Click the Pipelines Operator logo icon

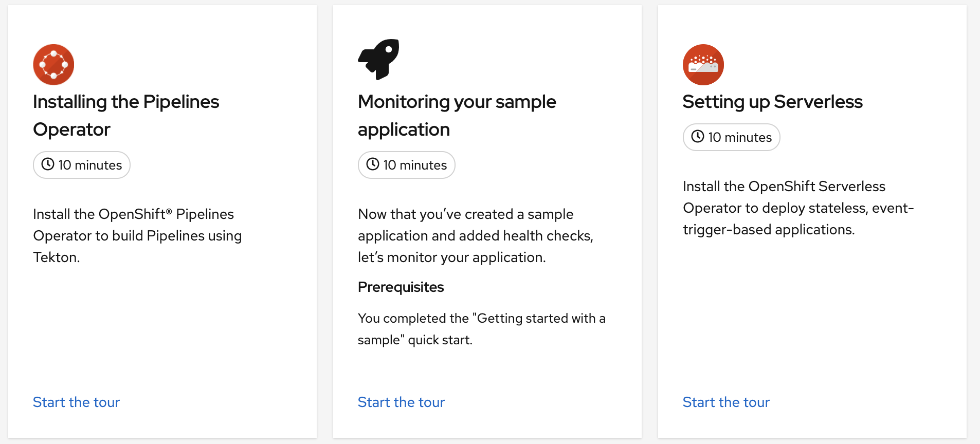53,65
